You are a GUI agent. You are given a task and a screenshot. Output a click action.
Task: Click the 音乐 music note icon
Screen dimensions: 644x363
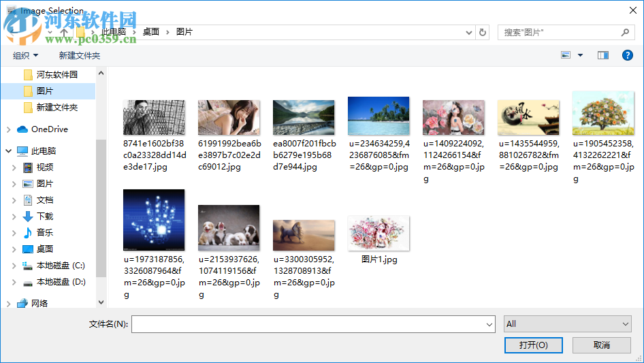pos(27,233)
